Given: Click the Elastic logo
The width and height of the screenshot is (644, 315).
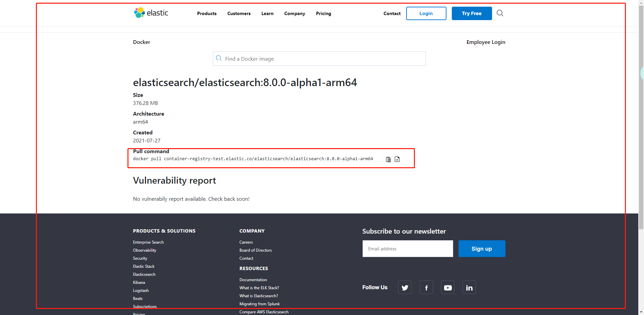Looking at the screenshot, I should pos(151,13).
